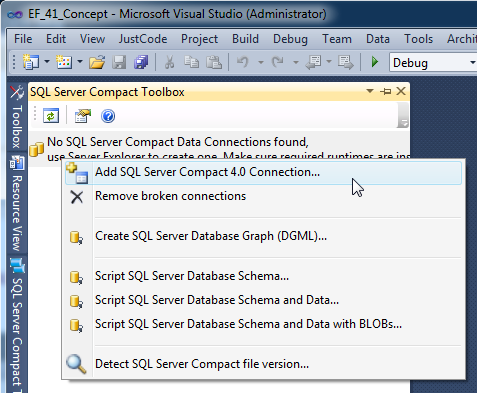Open the Project menu
The image size is (477, 393).
(199, 39)
